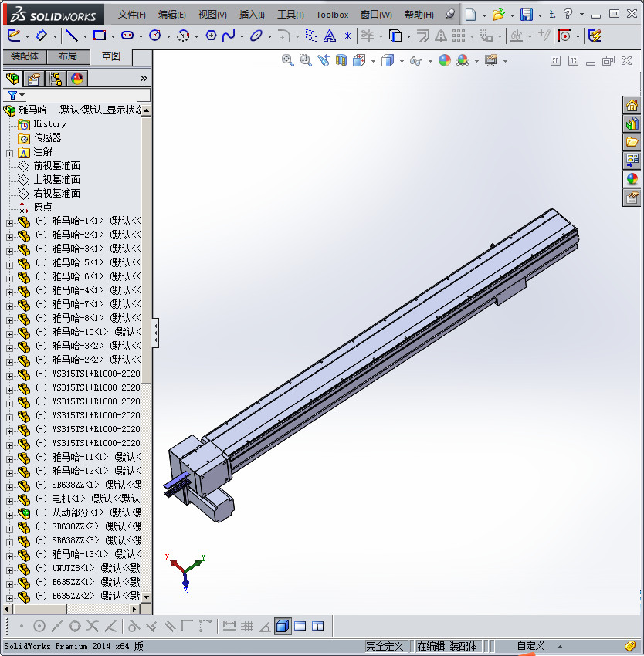Open the 插入(I) menu
The height and width of the screenshot is (656, 644).
coord(252,15)
